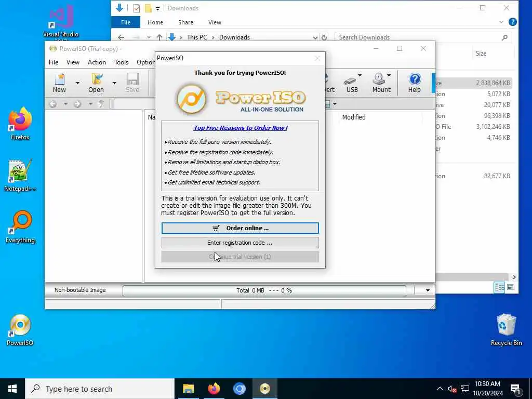Open the File menu in PowerISO

(54, 62)
